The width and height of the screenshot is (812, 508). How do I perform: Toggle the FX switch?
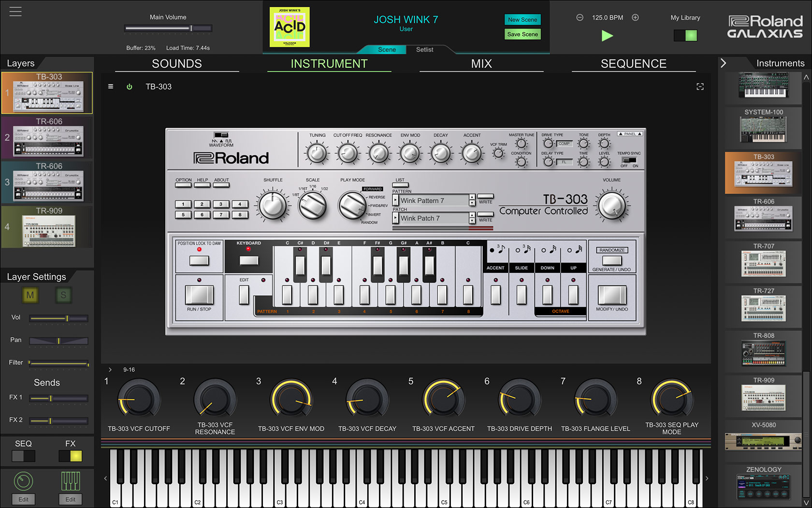(x=70, y=456)
